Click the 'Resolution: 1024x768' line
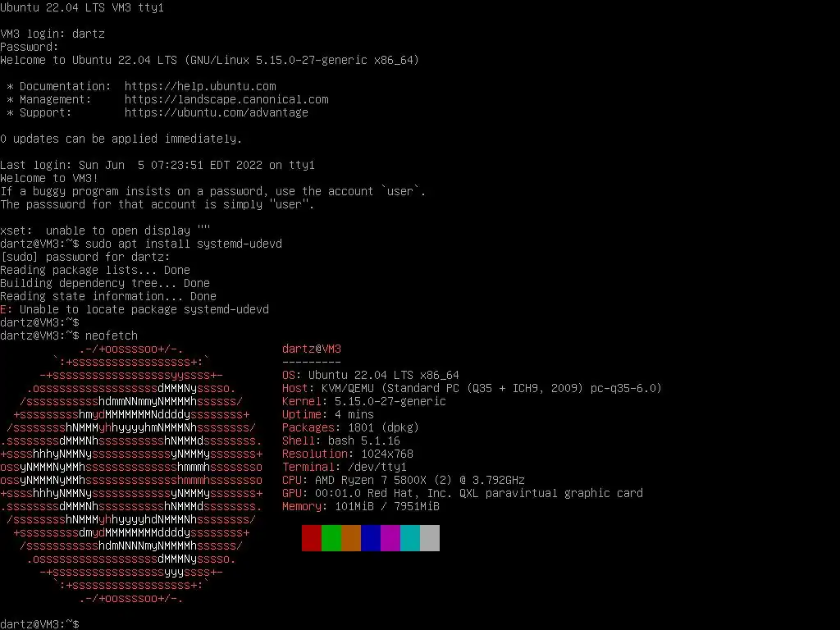 point(348,454)
